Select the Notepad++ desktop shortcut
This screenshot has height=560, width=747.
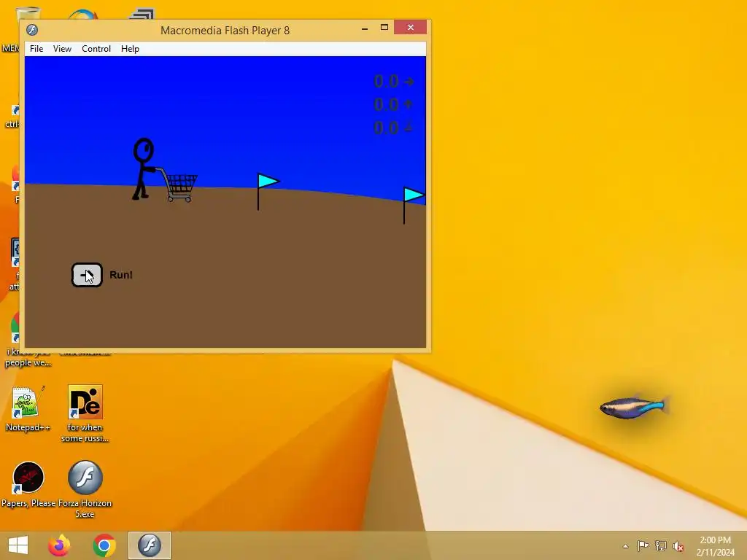tap(28, 408)
